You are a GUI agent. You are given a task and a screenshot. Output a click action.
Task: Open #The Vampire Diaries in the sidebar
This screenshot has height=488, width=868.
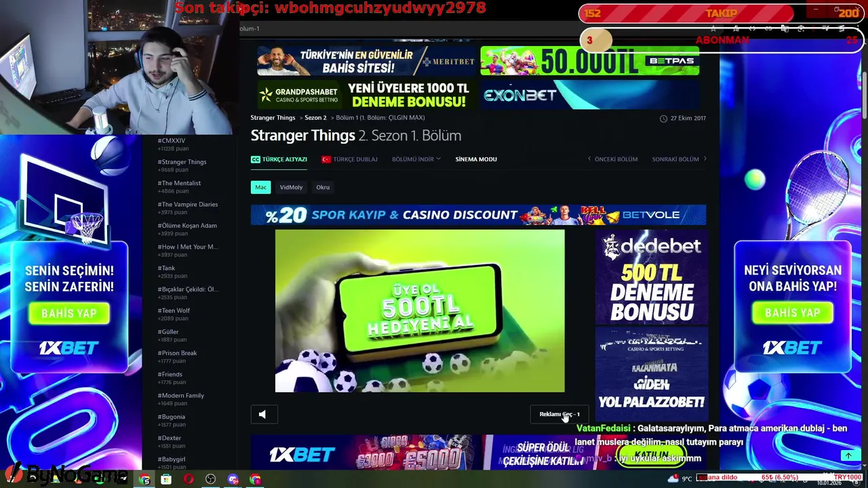[x=188, y=204]
